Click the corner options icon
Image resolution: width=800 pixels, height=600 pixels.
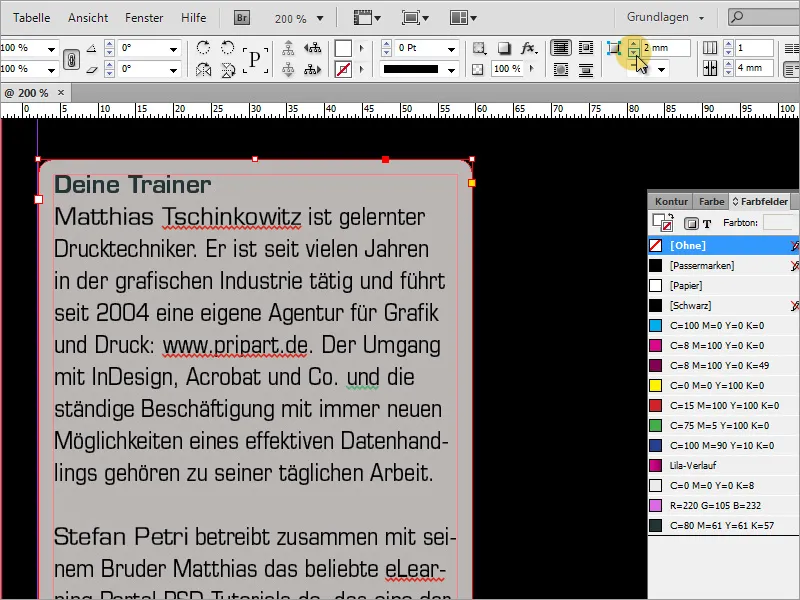(x=613, y=48)
